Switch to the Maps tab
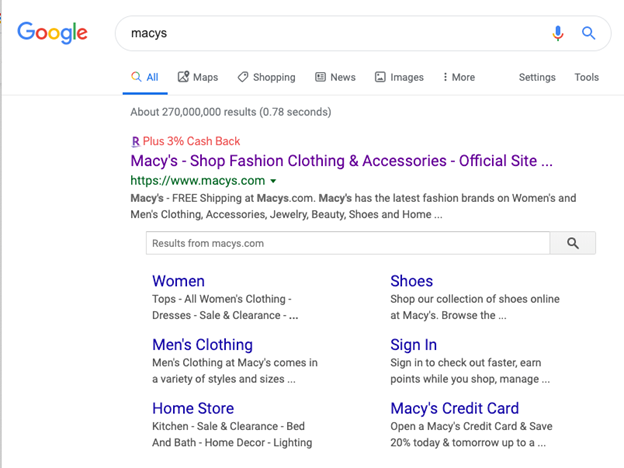The height and width of the screenshot is (468, 624). tap(198, 77)
